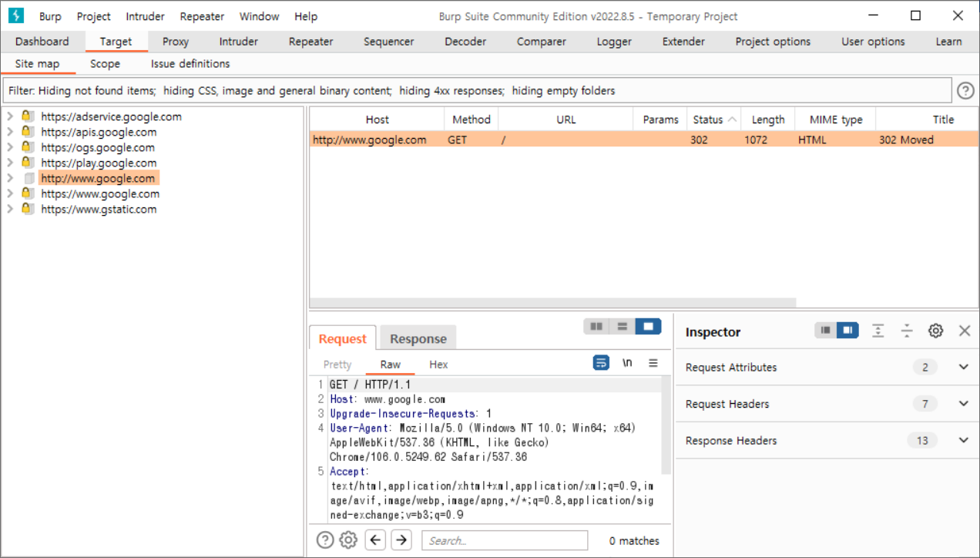
Task: Expand the https://ogs.google.com tree node
Action: pos(10,147)
